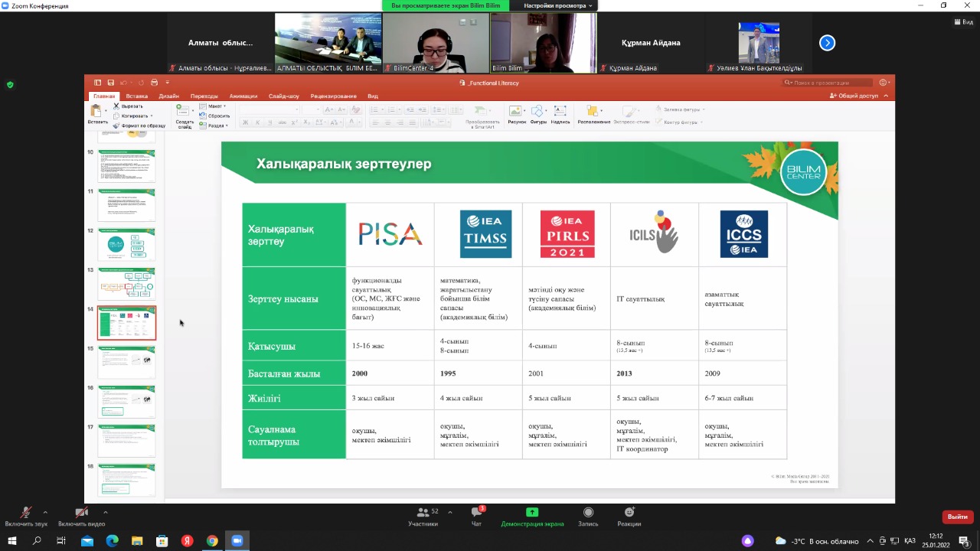980x551 pixels.
Task: Open the Чат chat panel
Action: 476,517
